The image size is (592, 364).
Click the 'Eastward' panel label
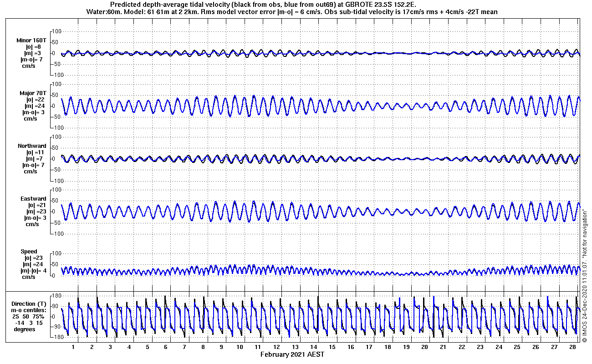tap(33, 199)
